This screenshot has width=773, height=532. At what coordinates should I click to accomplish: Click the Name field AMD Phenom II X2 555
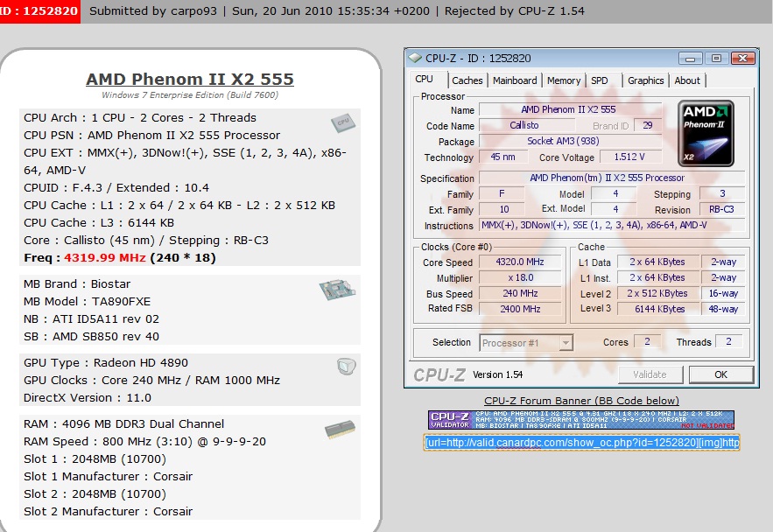click(571, 109)
